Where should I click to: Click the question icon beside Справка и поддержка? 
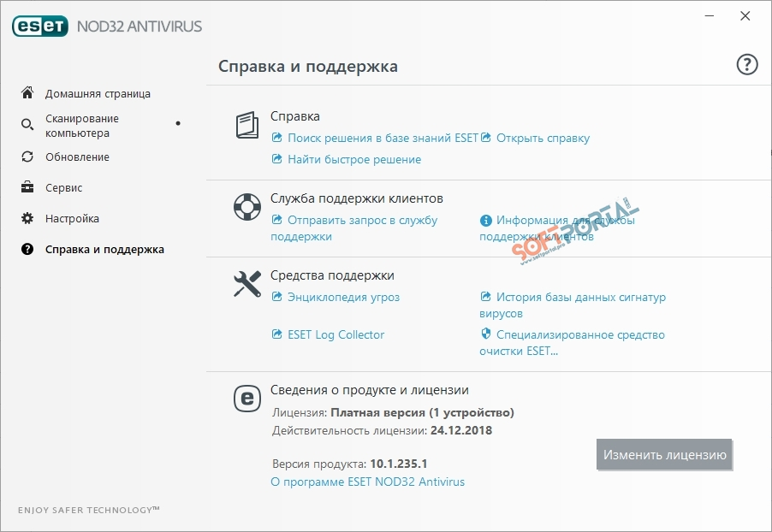point(27,249)
